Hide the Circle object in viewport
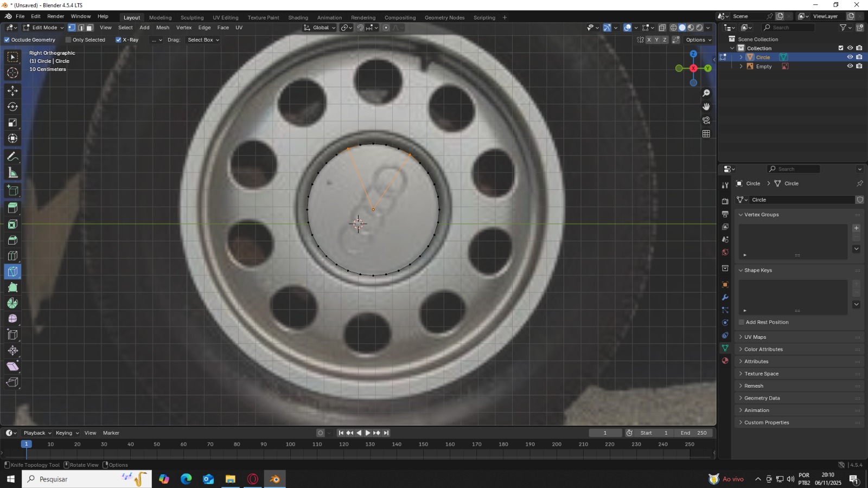This screenshot has height=488, width=868. pos(850,57)
